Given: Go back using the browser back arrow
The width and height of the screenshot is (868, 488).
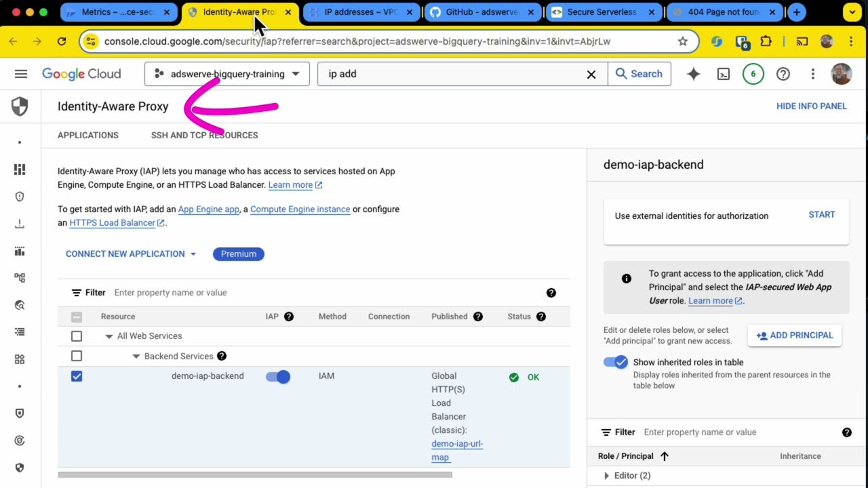Looking at the screenshot, I should [13, 41].
